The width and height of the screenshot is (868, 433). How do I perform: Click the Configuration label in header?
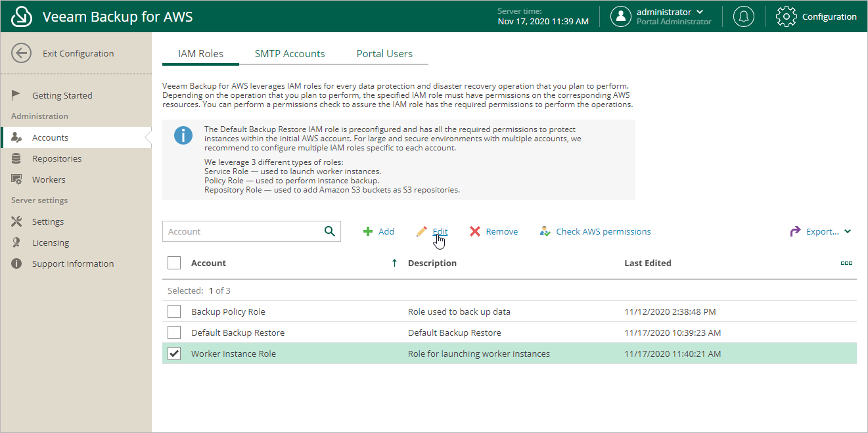829,16
